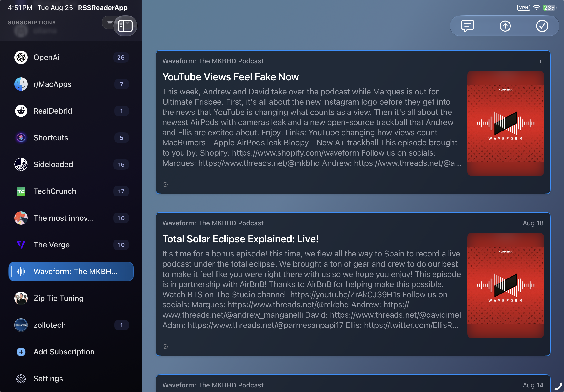This screenshot has width=564, height=392.
Task: Open 'Total Solar Eclipse Explained: Live!' title
Action: (240, 239)
